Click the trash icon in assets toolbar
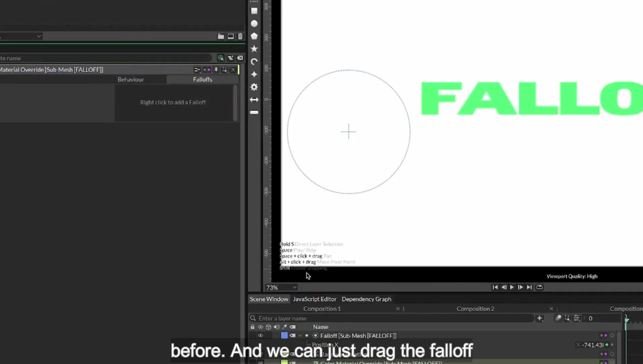643x364 pixels. pos(240,36)
